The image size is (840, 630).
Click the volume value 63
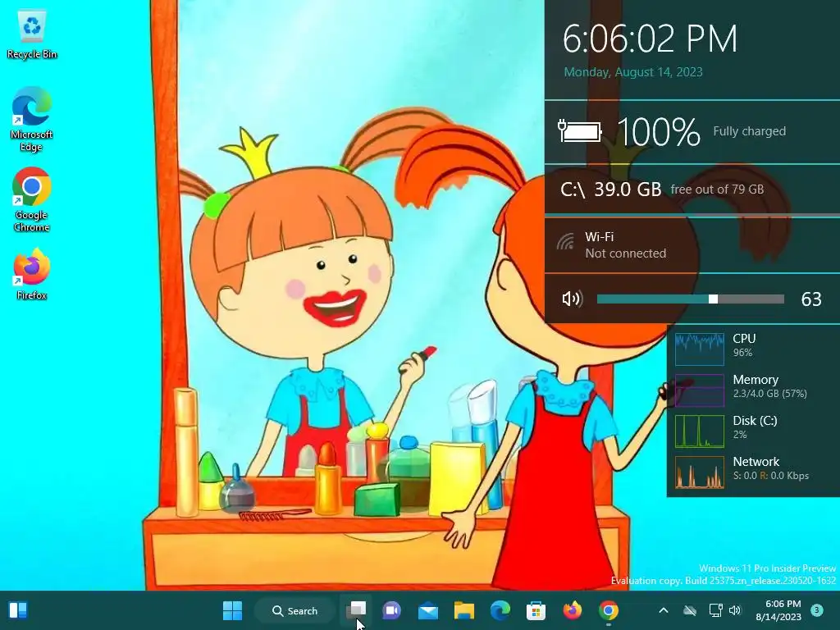811,299
